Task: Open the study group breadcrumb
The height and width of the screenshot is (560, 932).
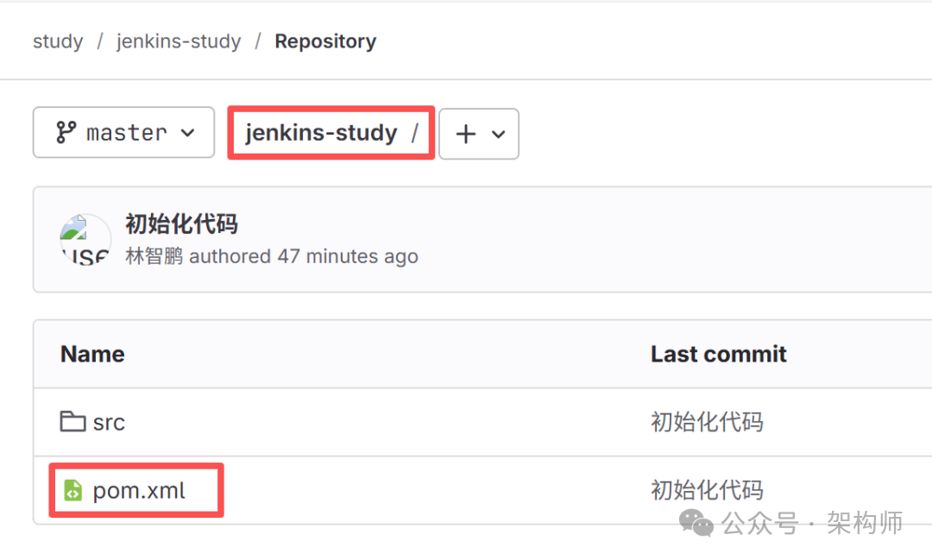Action: (x=58, y=41)
